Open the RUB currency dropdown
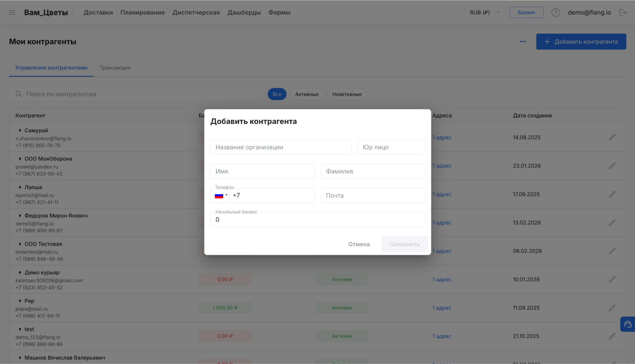Screen dimensions: 635x364 [x=485, y=12]
